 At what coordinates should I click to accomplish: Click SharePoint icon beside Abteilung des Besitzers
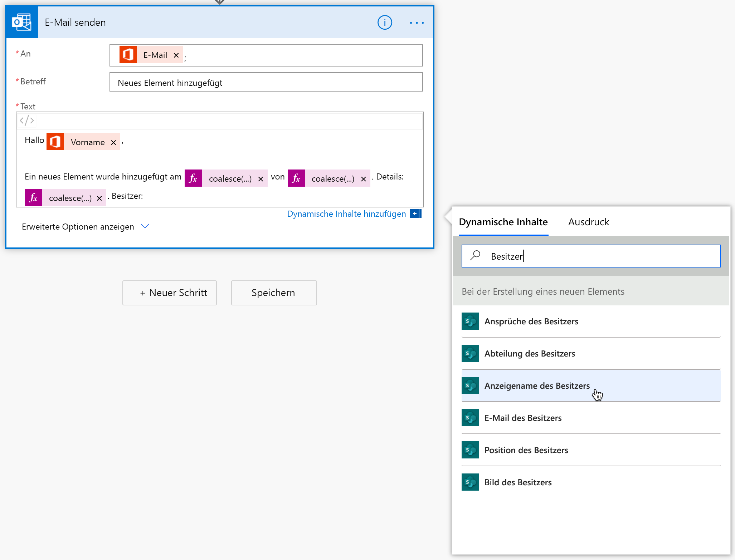coord(470,353)
